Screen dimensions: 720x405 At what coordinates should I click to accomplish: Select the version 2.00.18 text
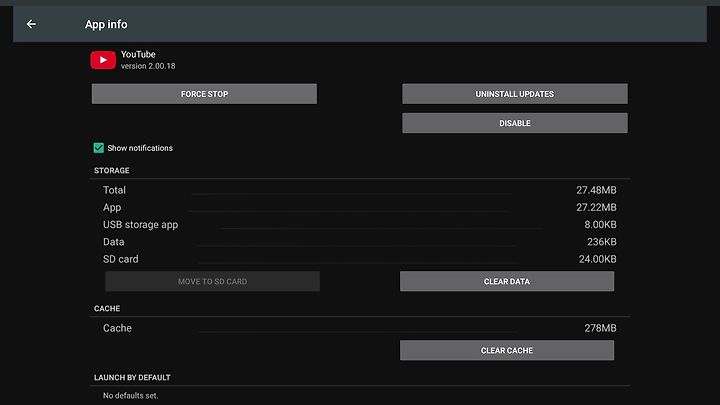tap(148, 66)
